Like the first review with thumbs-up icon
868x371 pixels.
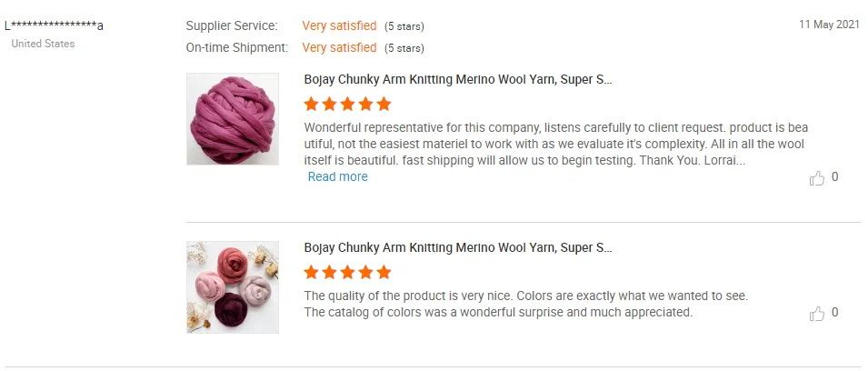(x=816, y=178)
